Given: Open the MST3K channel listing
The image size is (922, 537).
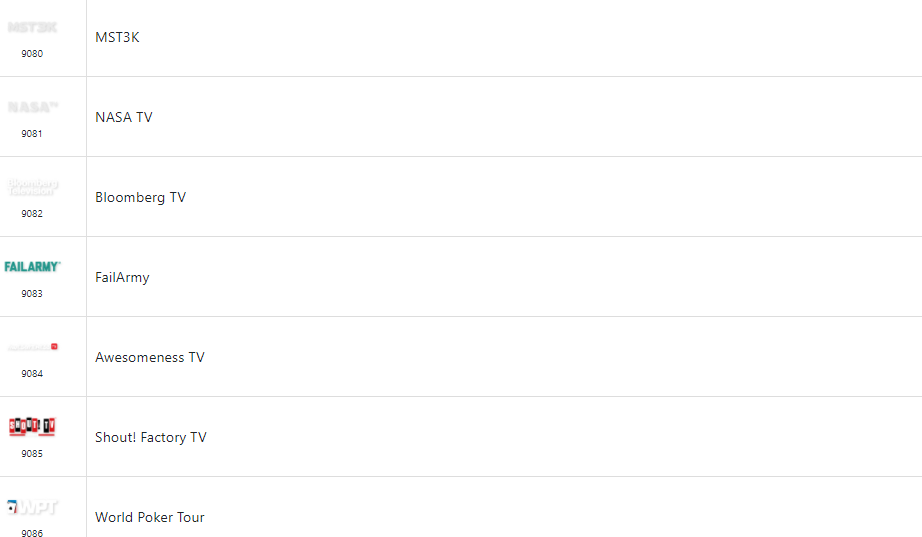Looking at the screenshot, I should (117, 37).
